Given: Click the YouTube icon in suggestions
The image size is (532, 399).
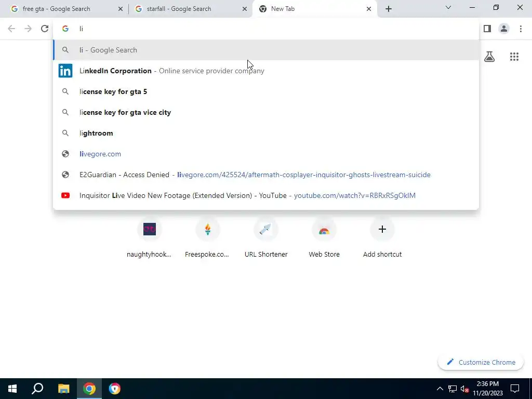Looking at the screenshot, I should coord(65,195).
